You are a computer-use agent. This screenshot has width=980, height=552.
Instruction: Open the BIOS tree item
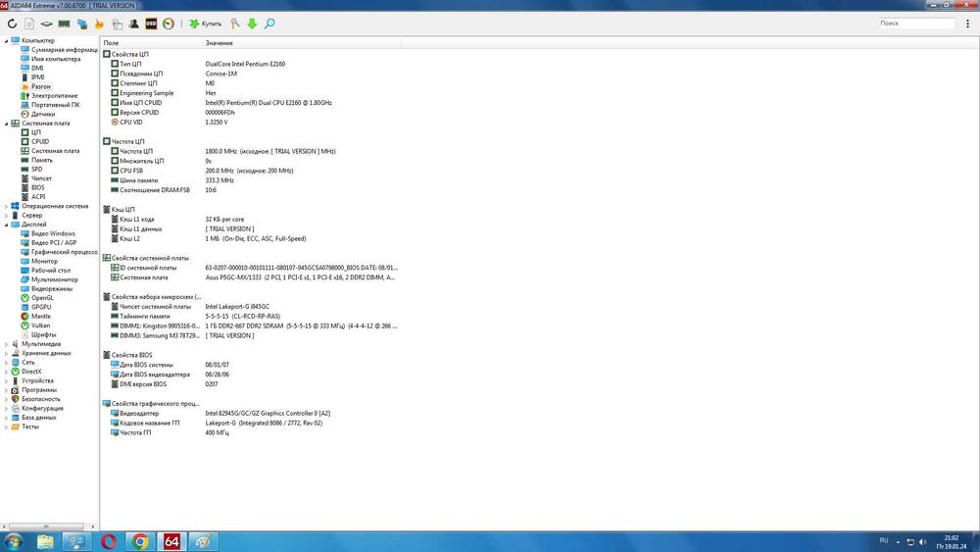pyautogui.click(x=37, y=187)
